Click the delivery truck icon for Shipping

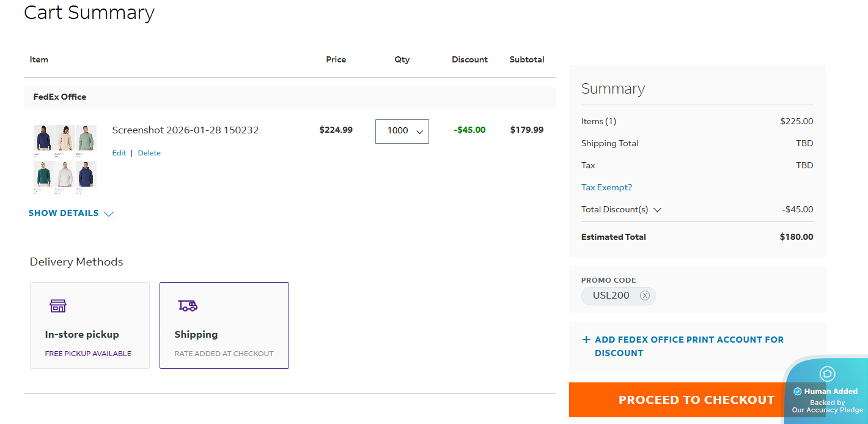coord(188,306)
